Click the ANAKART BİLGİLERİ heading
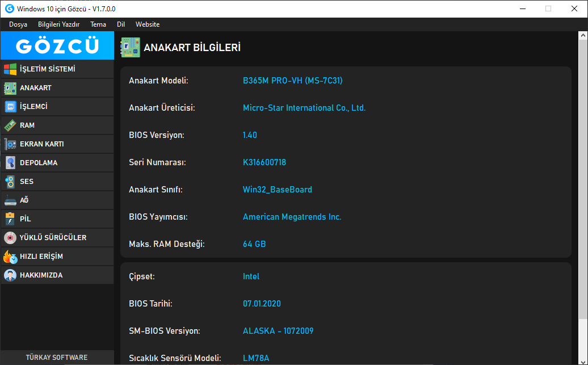Screen dimensions: 588x365 coord(192,48)
